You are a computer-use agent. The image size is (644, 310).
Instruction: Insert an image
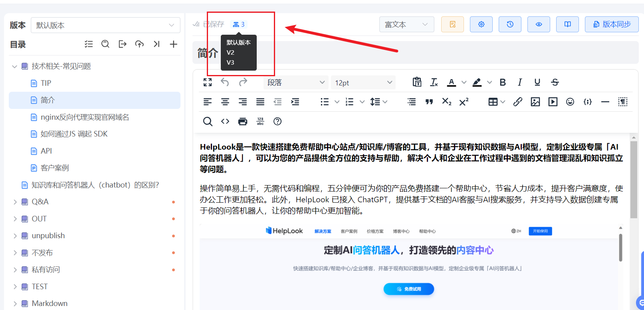pos(535,102)
